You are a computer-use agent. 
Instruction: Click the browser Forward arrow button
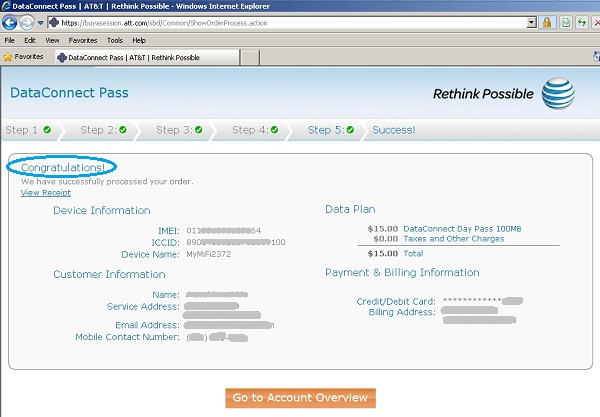coord(26,23)
